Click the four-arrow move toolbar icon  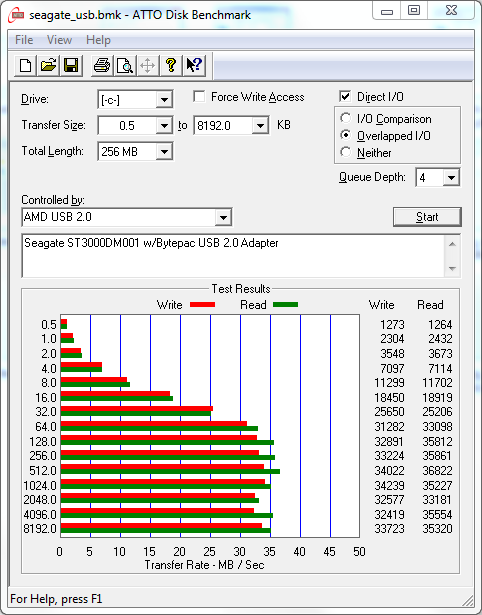147,65
